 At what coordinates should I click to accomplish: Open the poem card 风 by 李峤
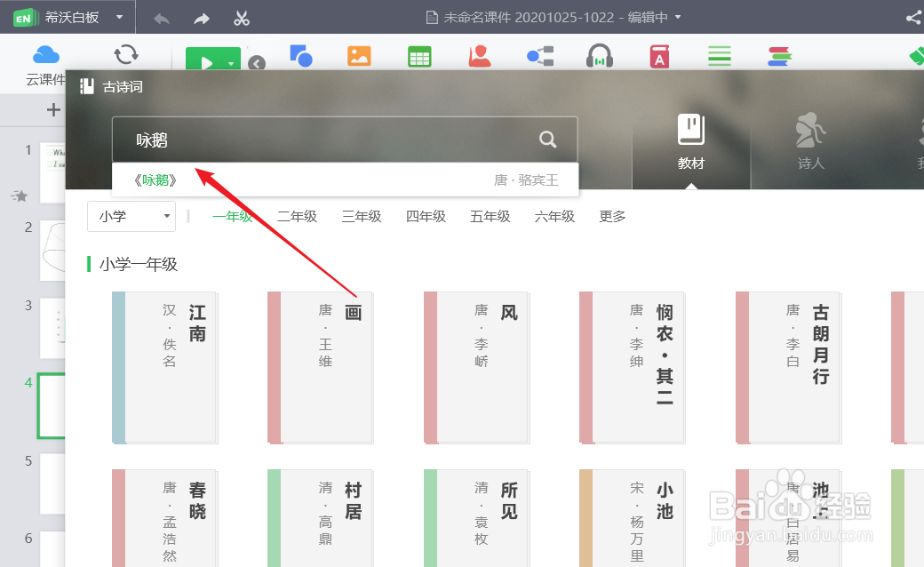476,368
